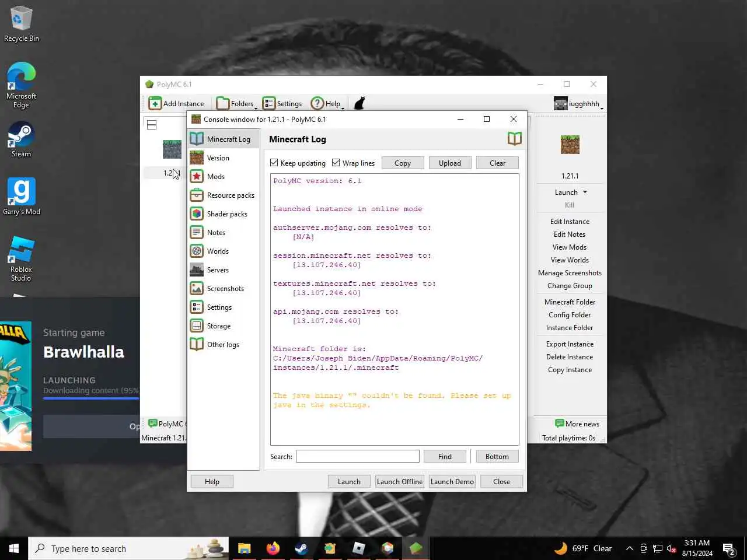The height and width of the screenshot is (560, 747).
Task: Click Edit Instance in PolyMC side panel
Action: (x=570, y=222)
